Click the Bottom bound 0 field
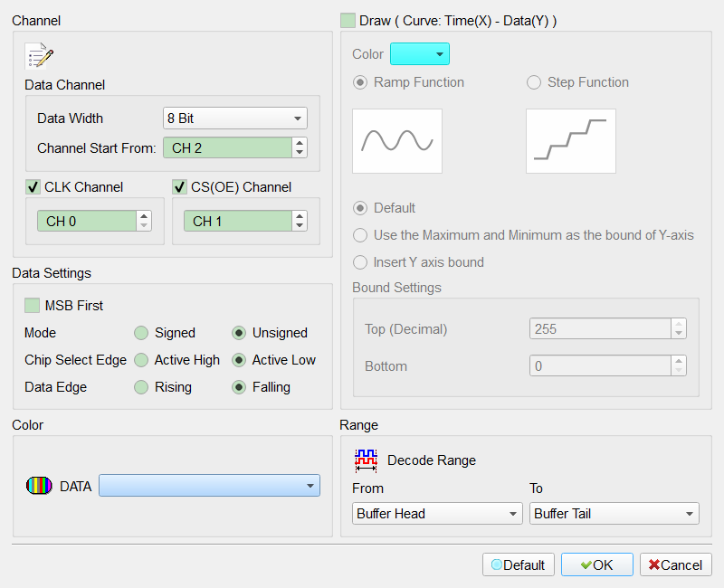The image size is (724, 588). pos(600,366)
